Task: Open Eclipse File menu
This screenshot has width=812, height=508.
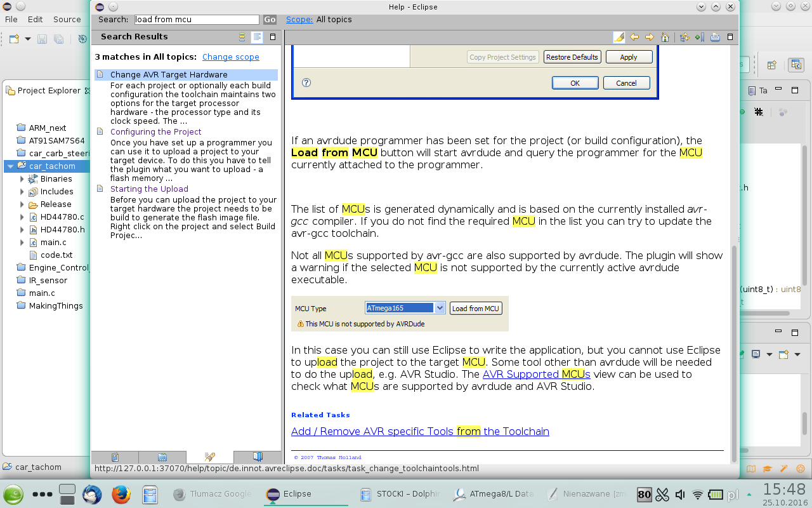Action: click(11, 20)
